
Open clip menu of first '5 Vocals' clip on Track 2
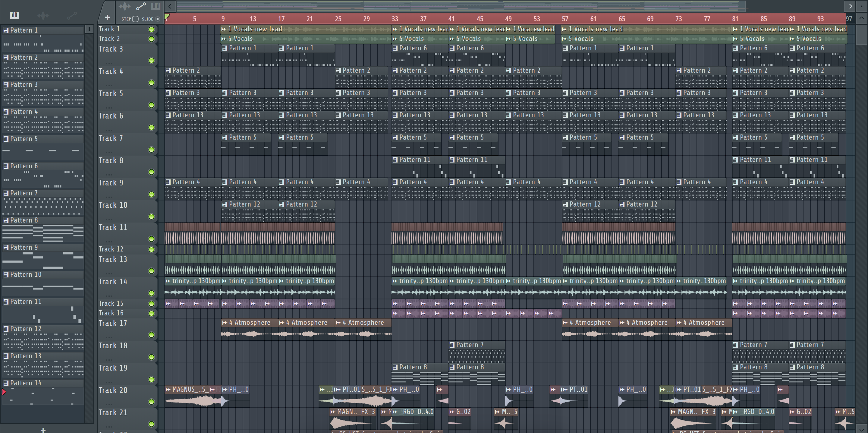(224, 39)
